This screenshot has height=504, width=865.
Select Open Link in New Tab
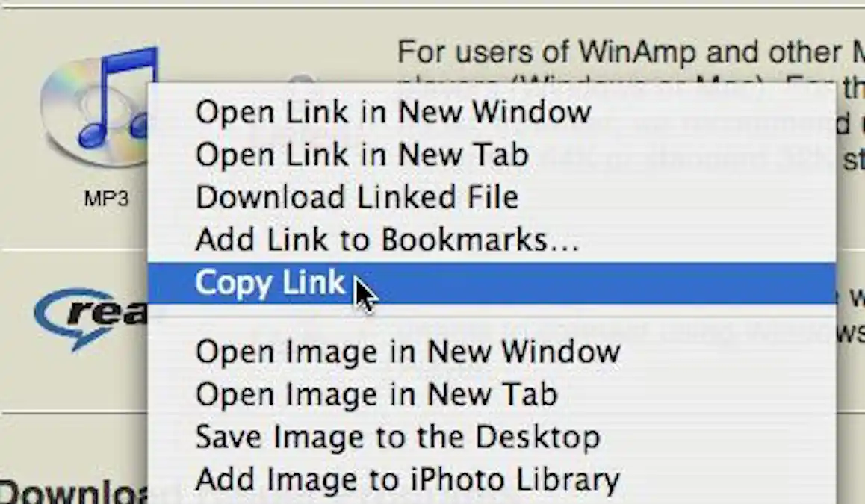click(362, 155)
